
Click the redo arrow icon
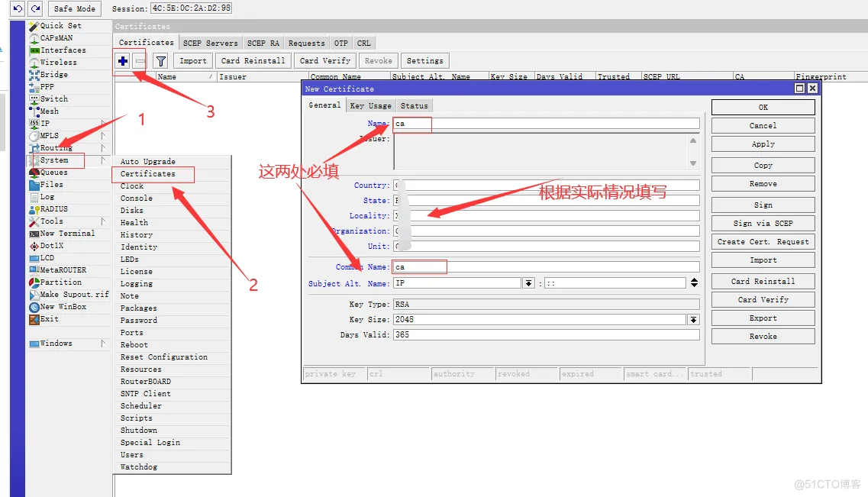click(34, 8)
